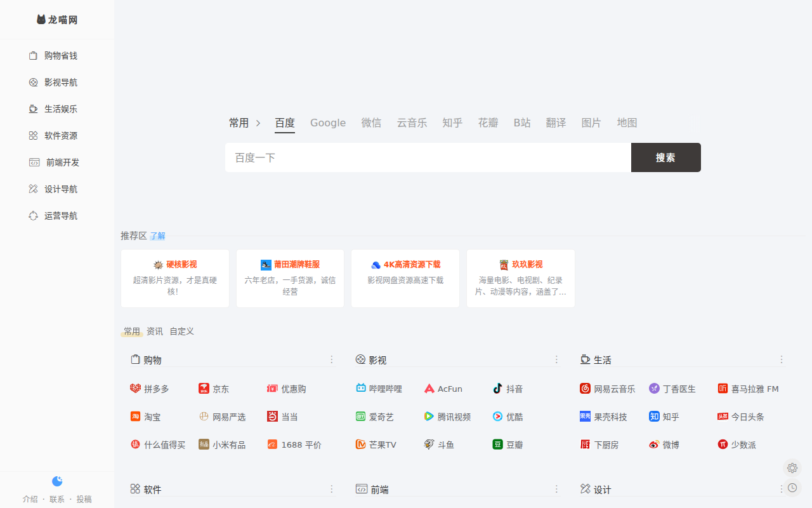Open the 前端 section options menu
812x508 pixels.
click(x=556, y=489)
